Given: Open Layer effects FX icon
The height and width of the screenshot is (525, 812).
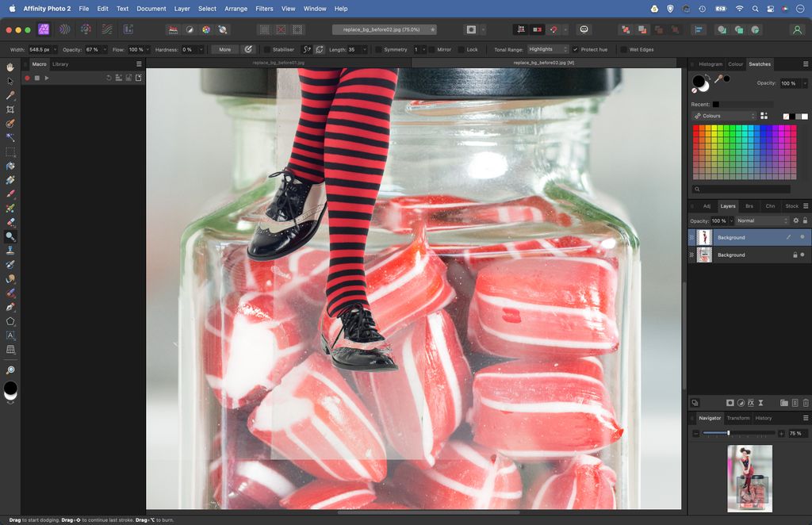Looking at the screenshot, I should pos(751,403).
